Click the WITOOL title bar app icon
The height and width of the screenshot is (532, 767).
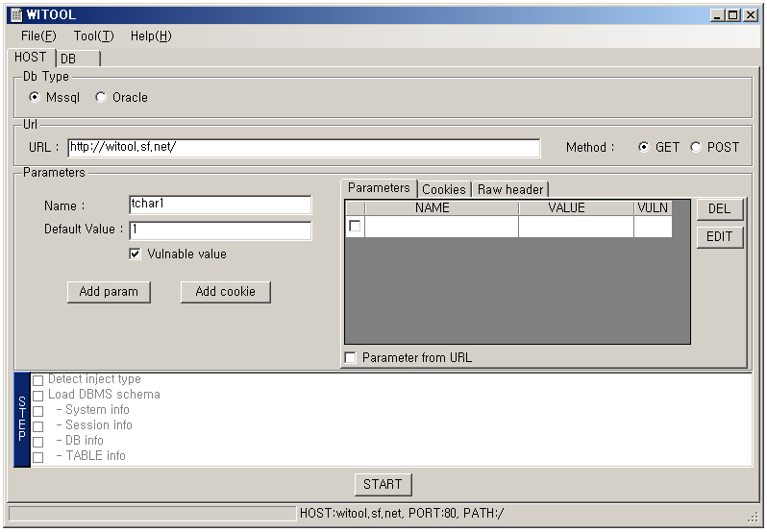pos(15,15)
